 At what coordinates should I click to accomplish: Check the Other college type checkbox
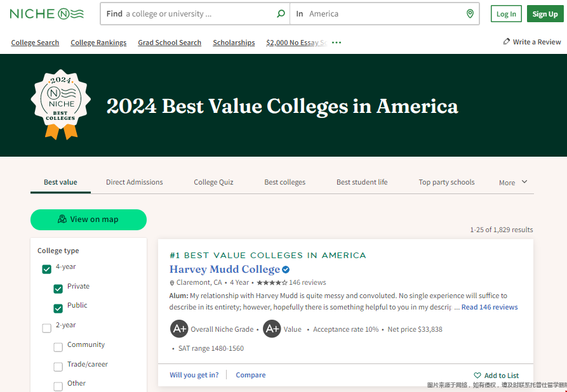tap(58, 386)
